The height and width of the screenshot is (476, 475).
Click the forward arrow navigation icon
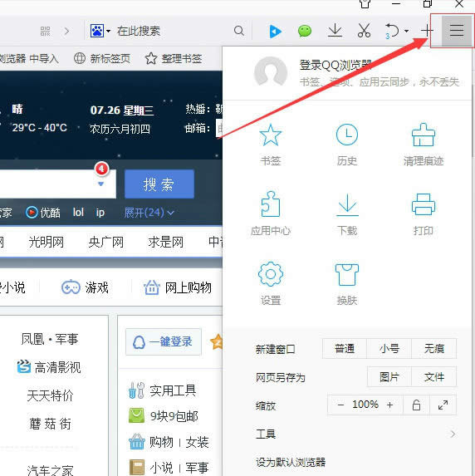click(66, 31)
